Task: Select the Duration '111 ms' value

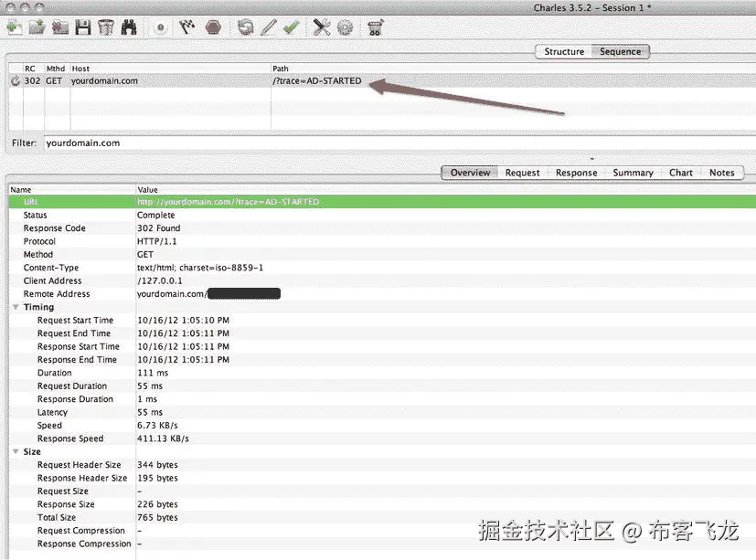Action: point(153,373)
